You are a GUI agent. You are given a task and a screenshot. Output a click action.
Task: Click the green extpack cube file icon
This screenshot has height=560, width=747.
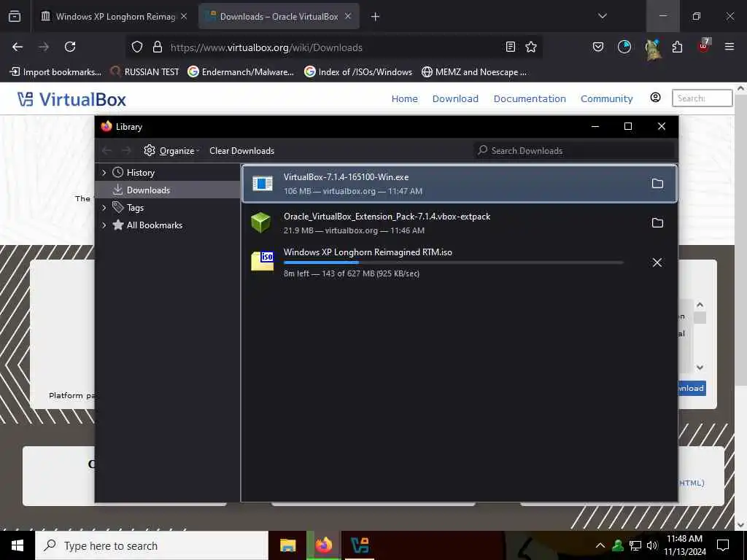pyautogui.click(x=261, y=222)
